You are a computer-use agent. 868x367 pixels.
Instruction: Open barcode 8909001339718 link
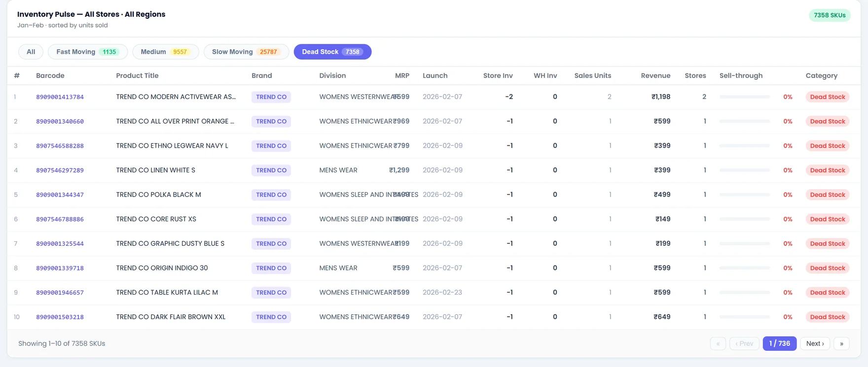click(60, 268)
